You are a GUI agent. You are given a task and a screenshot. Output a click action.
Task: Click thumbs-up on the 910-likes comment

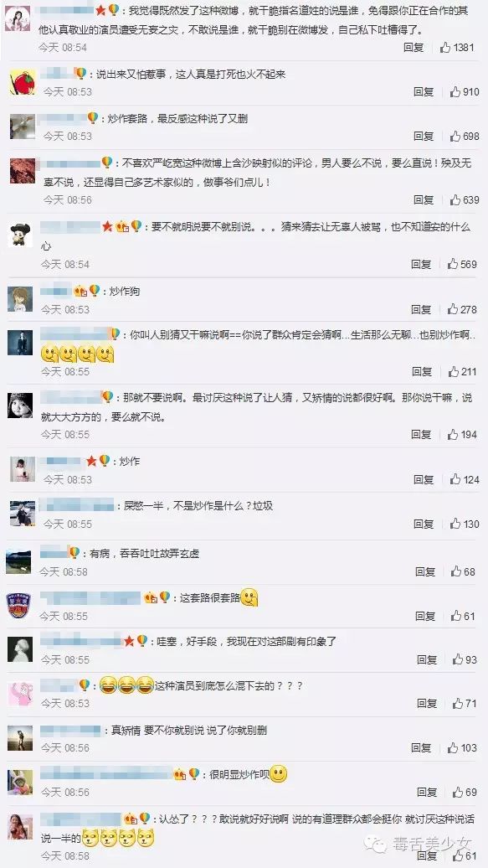point(455,92)
